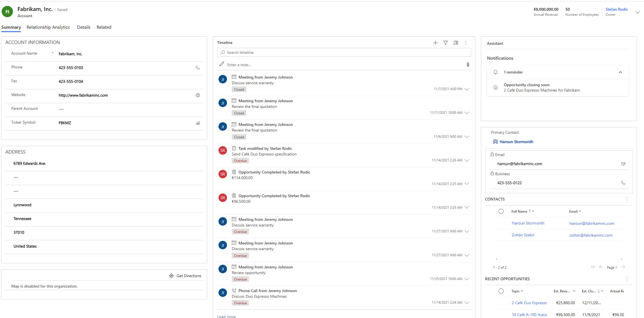Open the Relationship Analytics tab
Image resolution: width=644 pixels, height=318 pixels.
(x=48, y=27)
